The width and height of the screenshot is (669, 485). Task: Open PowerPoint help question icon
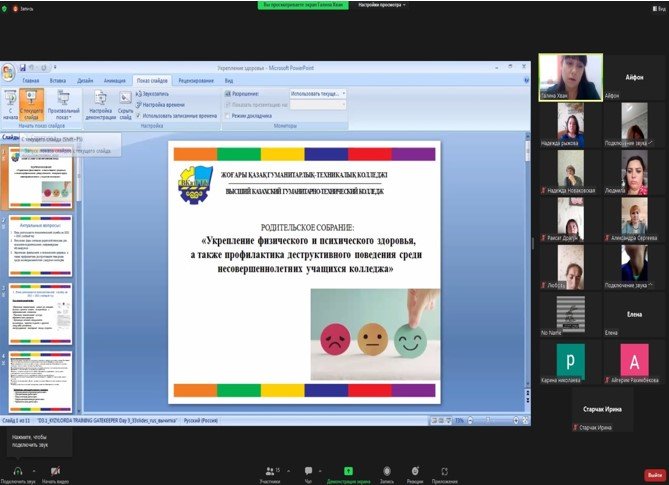(x=526, y=80)
